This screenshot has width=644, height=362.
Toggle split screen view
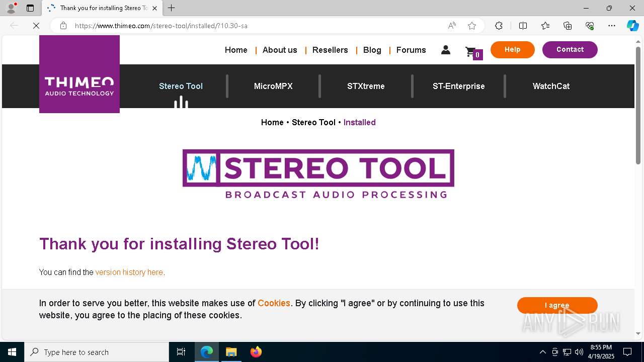[x=523, y=26]
